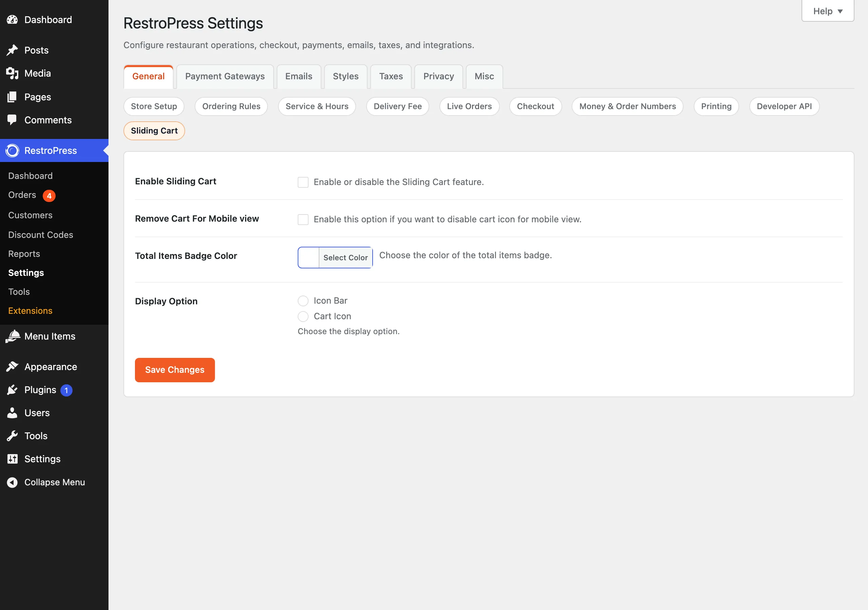This screenshot has width=868, height=610.
Task: Open the Emails tab
Action: pos(299,76)
